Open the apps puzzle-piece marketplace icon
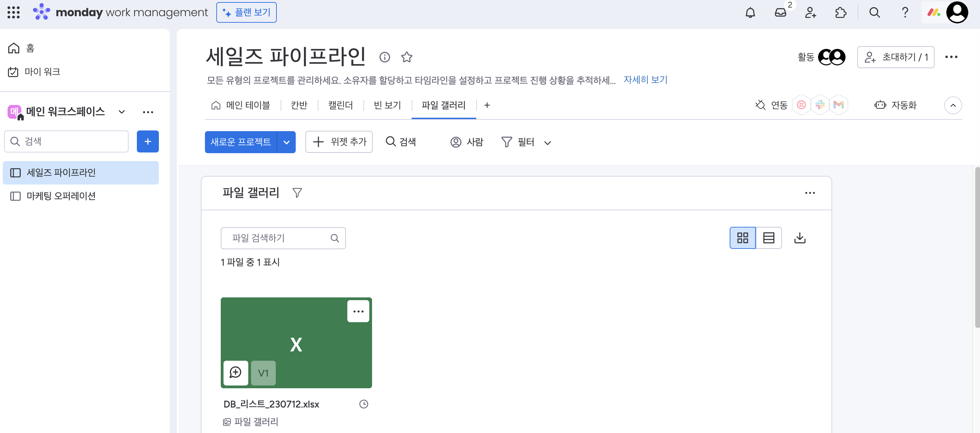980x433 pixels. click(840, 13)
